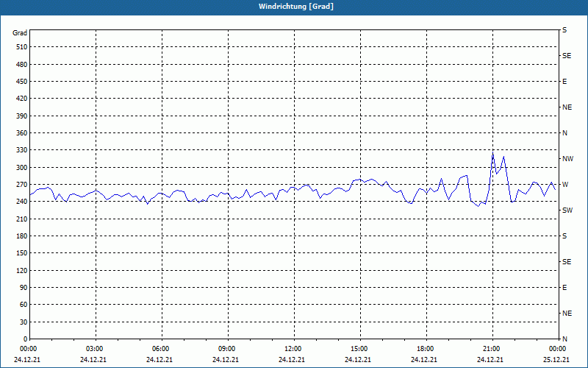Screen dimensions: 588x368
Task: Click the highest wind direction peak at 21:00
Action: tap(492, 153)
